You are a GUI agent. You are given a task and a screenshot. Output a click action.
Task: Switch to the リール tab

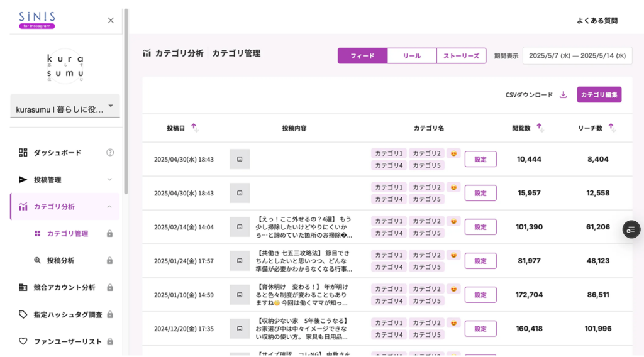(x=412, y=56)
